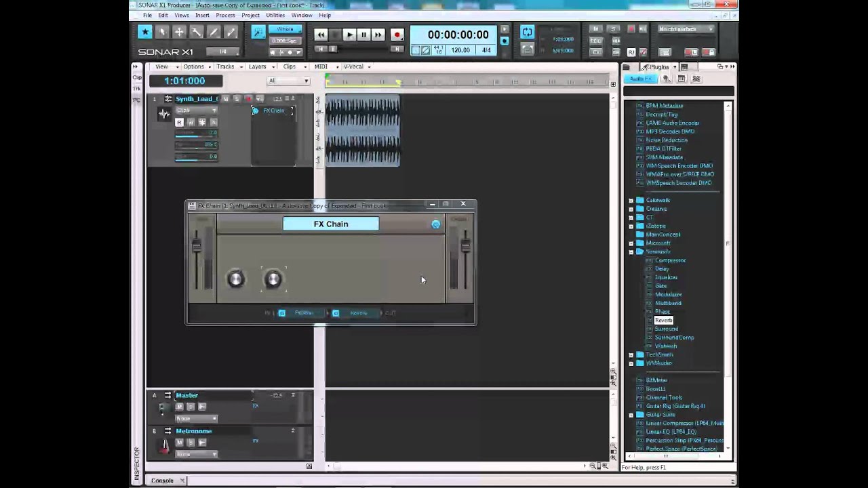This screenshot has height=488, width=868.
Task: Toggle input echo on Synth_Lead track
Action: pyautogui.click(x=259, y=99)
